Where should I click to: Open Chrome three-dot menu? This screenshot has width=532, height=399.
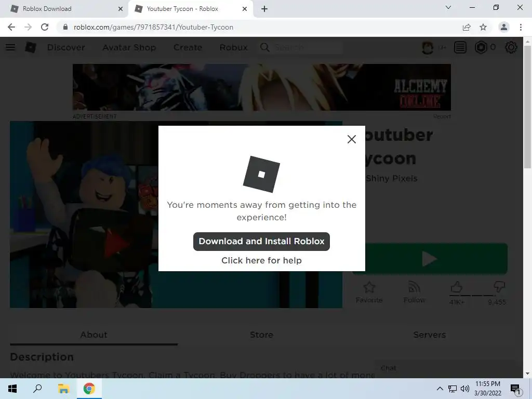pos(521,27)
